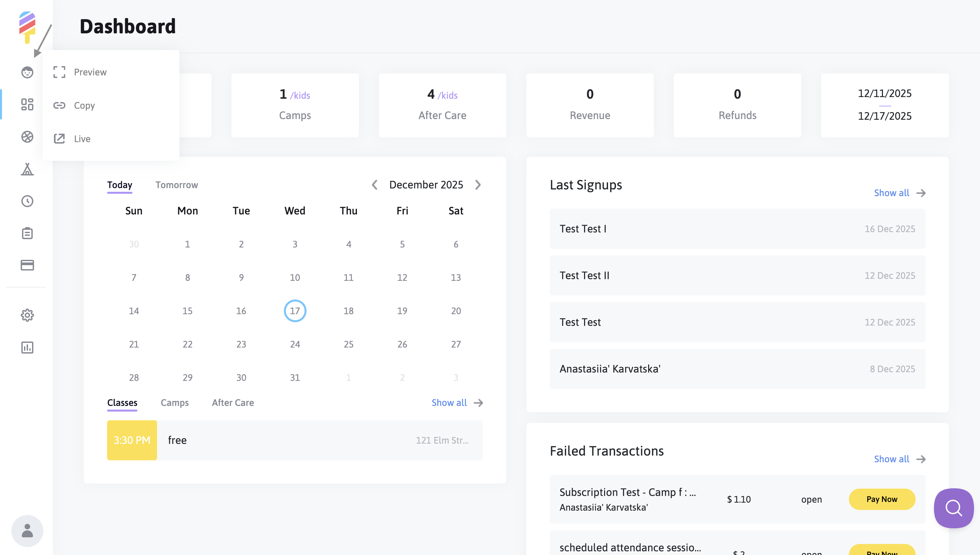Screen dimensions: 980x555
Task: Open the basketball classes sidebar icon
Action: (x=27, y=137)
